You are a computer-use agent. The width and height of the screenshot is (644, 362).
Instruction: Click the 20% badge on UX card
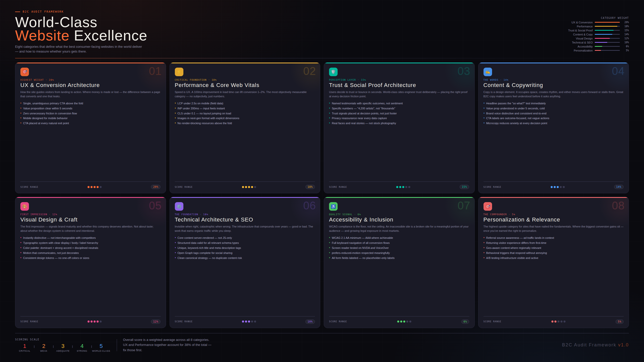pyautogui.click(x=156, y=187)
